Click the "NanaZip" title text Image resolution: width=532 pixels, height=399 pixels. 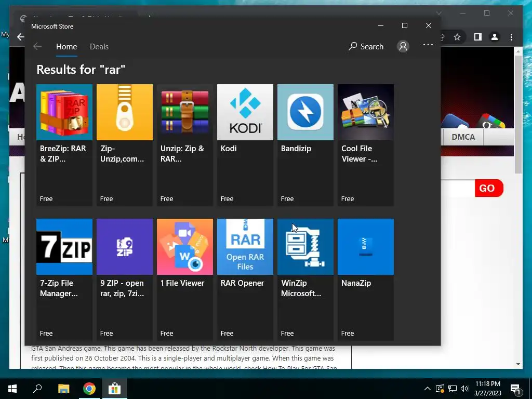click(356, 283)
